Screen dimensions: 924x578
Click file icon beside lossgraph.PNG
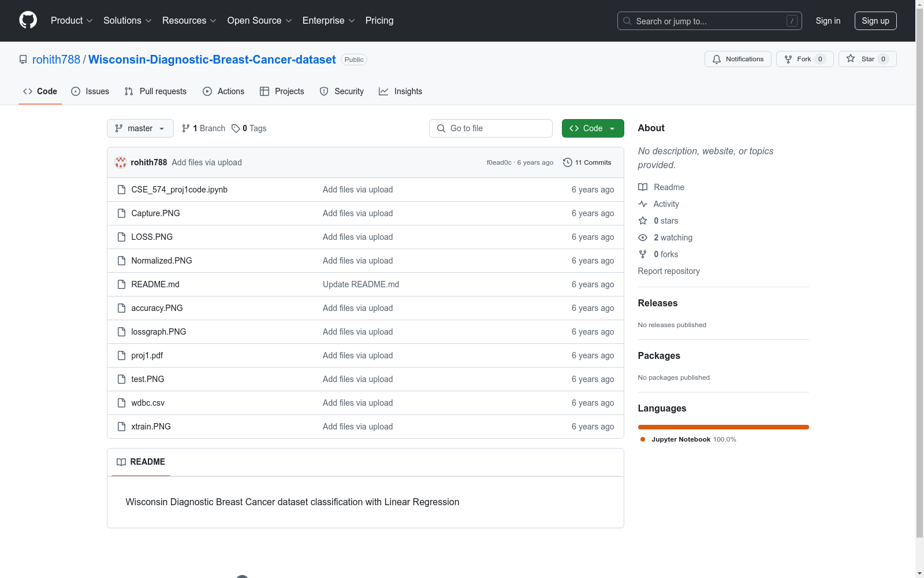click(121, 332)
